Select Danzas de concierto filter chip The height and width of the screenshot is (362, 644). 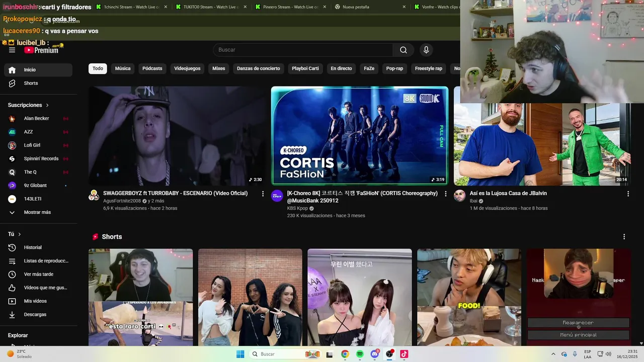coord(259,68)
